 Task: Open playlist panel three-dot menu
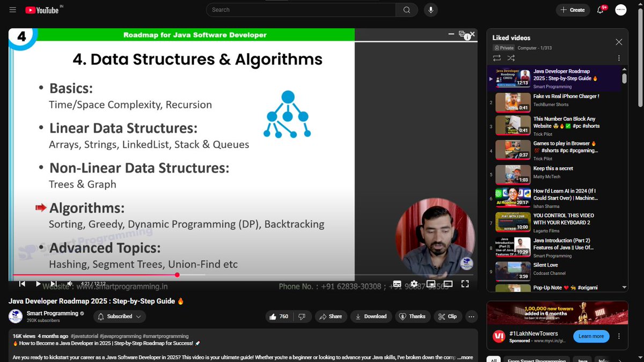click(x=619, y=58)
